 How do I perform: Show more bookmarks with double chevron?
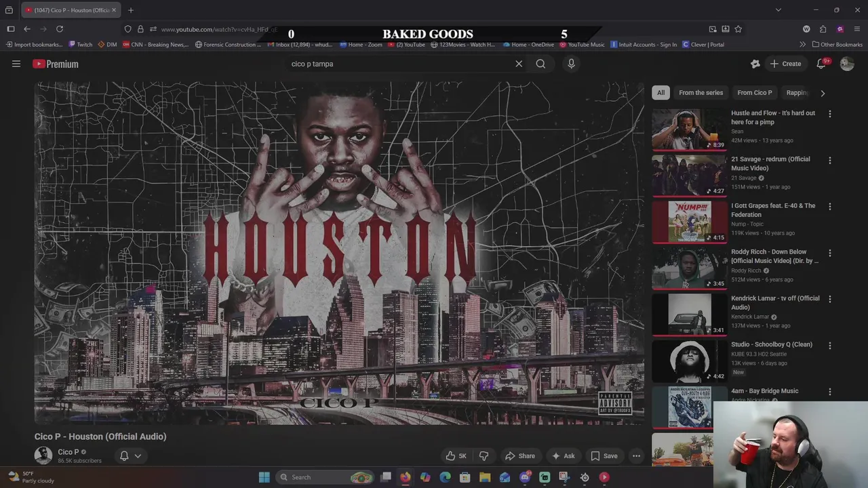coord(803,45)
